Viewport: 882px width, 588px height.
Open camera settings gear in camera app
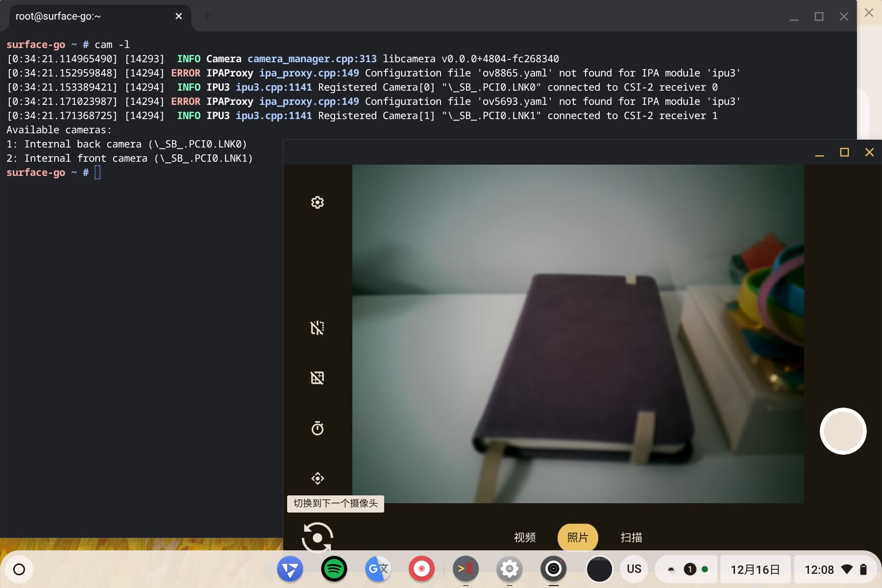318,202
